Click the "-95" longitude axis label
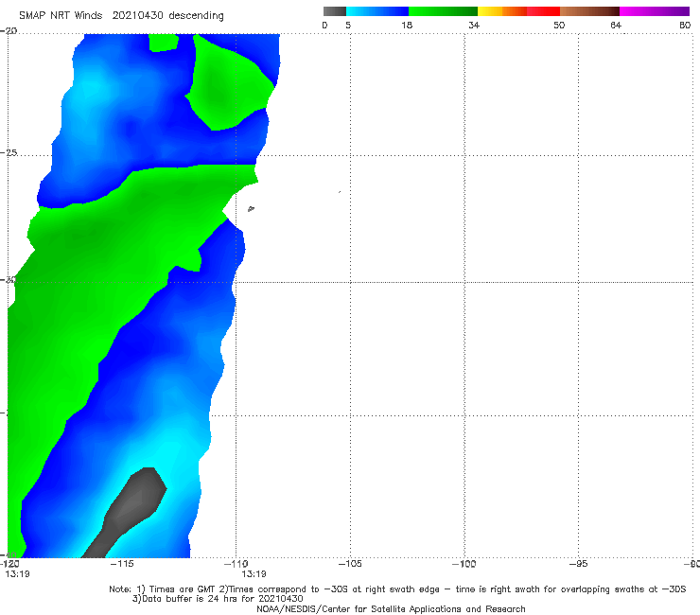The image size is (700, 615). 579,564
